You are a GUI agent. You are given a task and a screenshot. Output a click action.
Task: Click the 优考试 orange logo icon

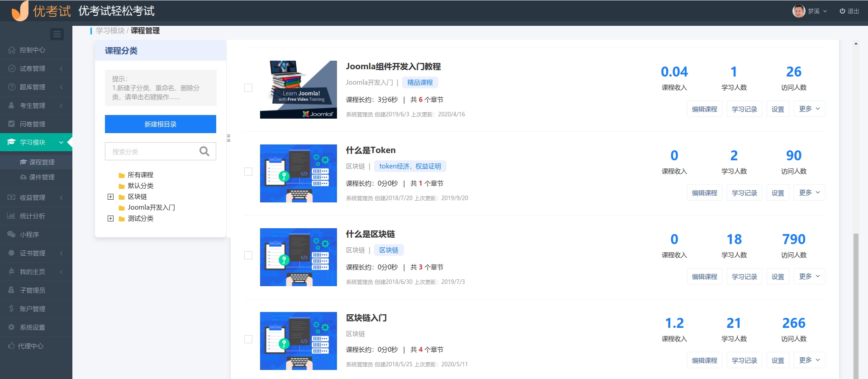coord(20,11)
